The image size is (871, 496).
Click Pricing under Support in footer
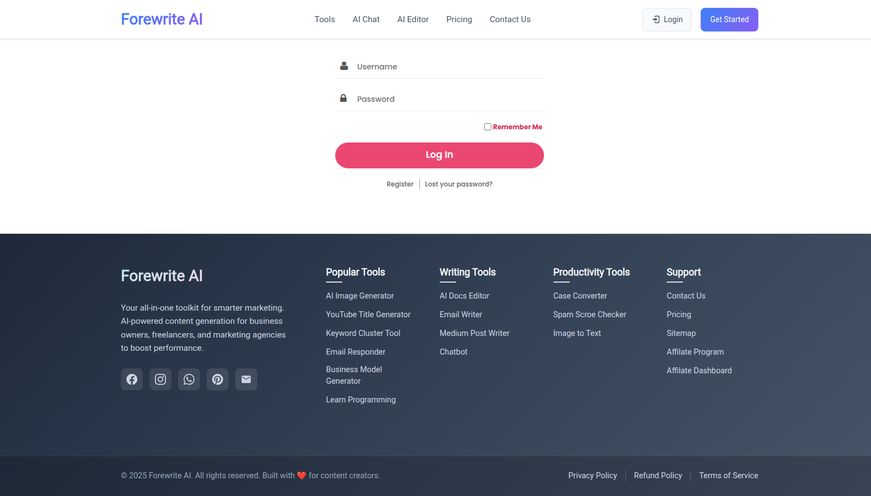coord(679,314)
